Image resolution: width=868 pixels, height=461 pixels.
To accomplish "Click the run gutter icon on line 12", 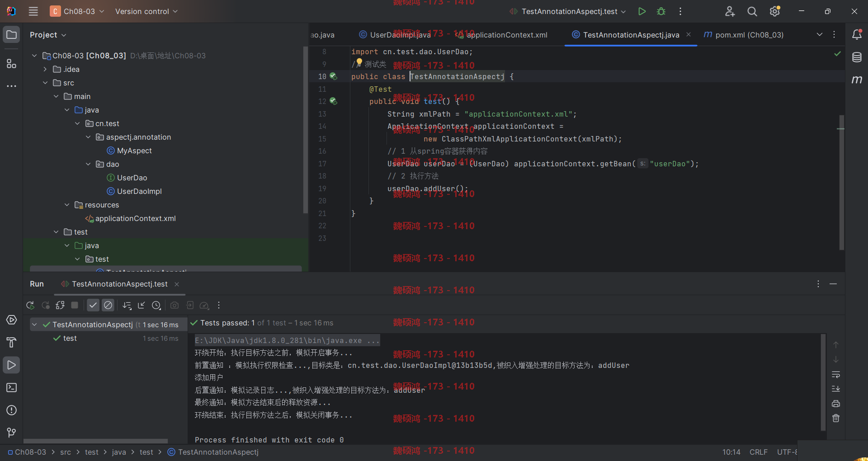I will pyautogui.click(x=333, y=101).
